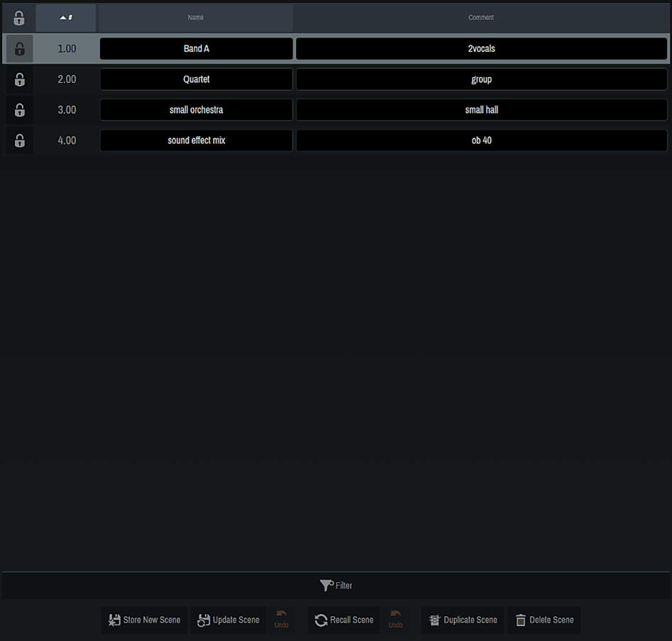Click the Recall Scene circular-arrows icon
Viewport: 672px width, 641px height.
tap(319, 620)
